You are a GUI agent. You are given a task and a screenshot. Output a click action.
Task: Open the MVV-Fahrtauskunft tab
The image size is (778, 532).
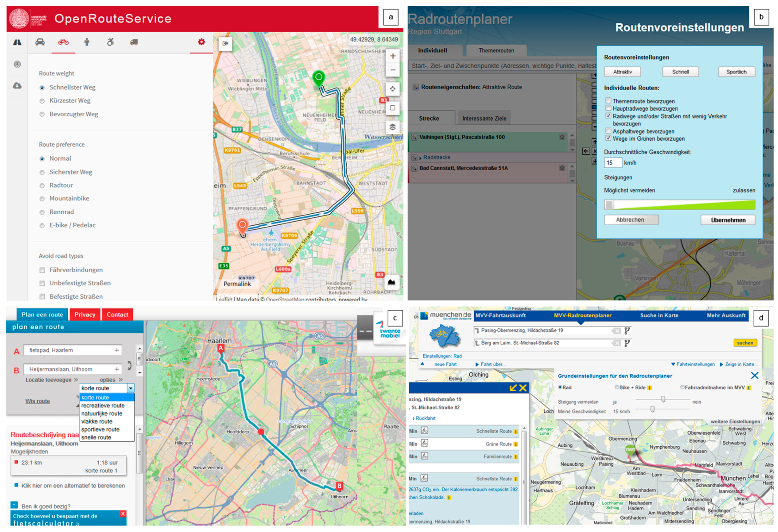pos(500,315)
